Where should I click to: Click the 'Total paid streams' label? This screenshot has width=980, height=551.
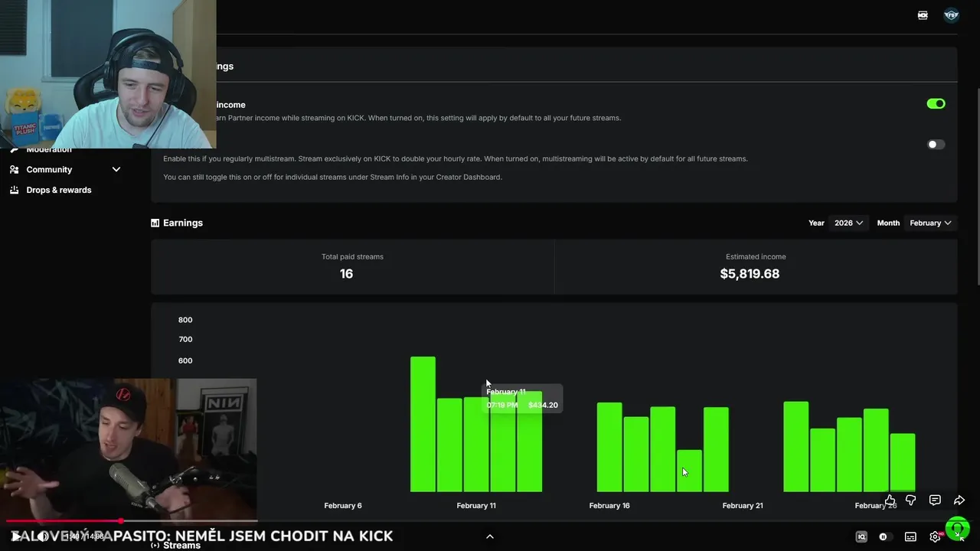352,256
